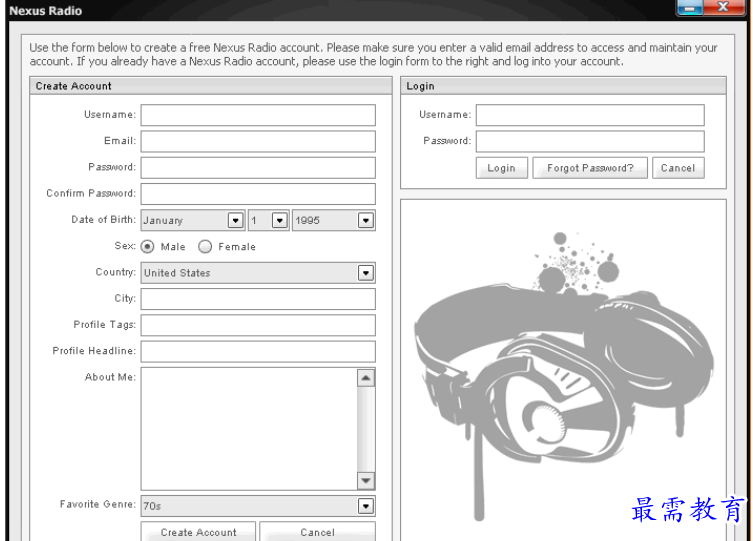The width and height of the screenshot is (753, 541).
Task: Focus the Login Password field
Action: (x=590, y=142)
